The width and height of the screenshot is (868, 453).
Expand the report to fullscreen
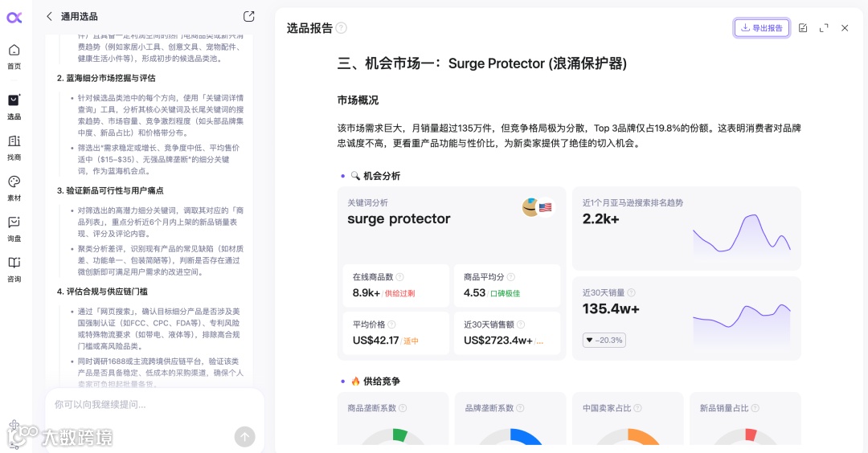(x=824, y=27)
